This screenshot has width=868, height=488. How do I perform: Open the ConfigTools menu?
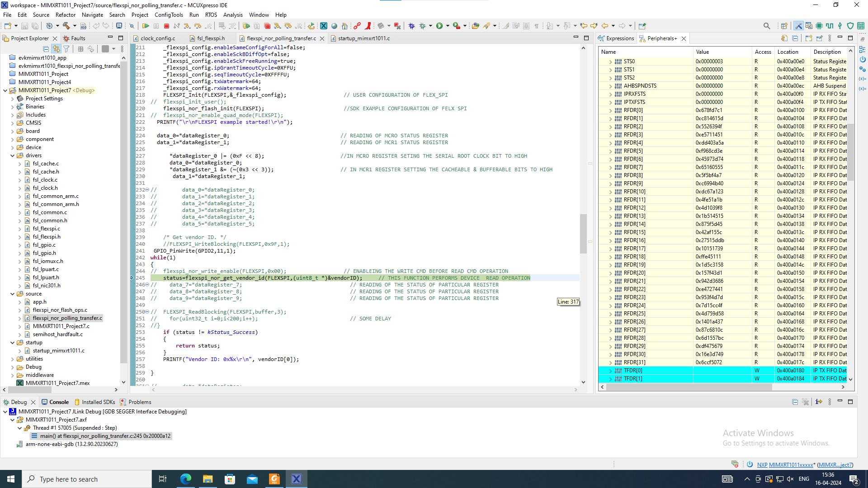tap(169, 15)
